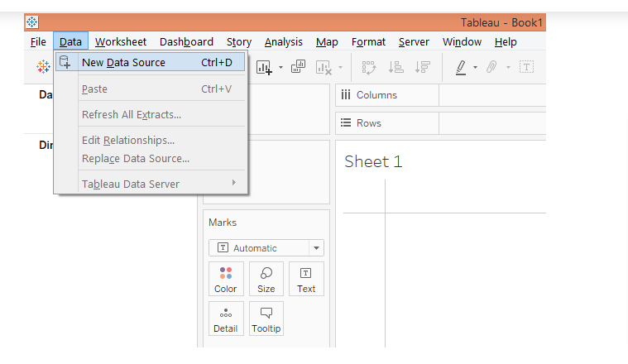Open the Dashboard menu

coord(186,41)
